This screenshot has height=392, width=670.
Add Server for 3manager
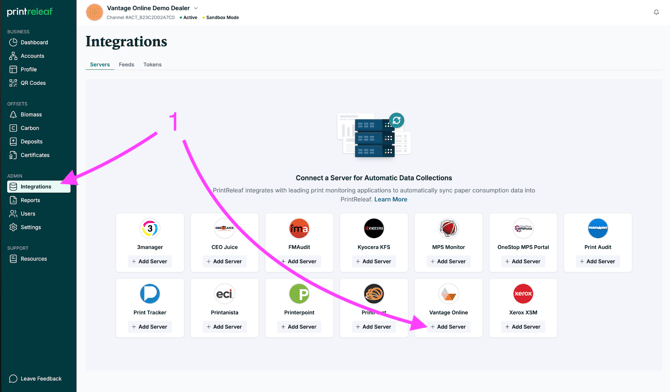pos(150,261)
